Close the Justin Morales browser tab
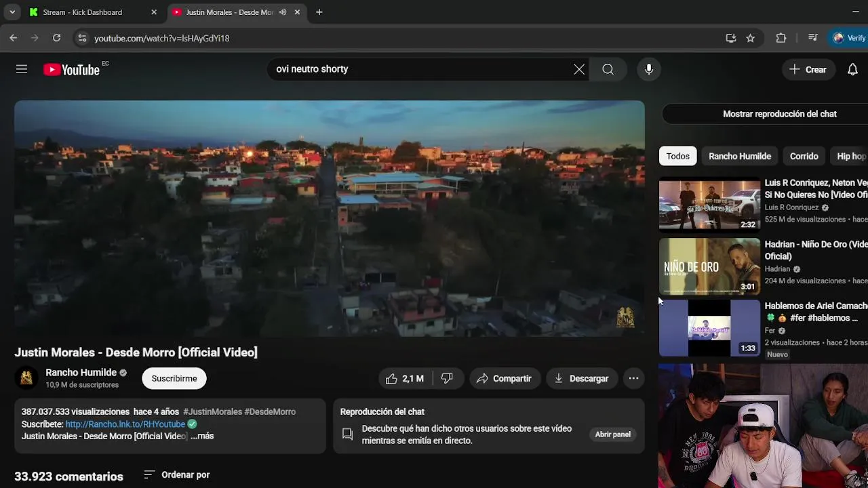868x488 pixels. [x=297, y=12]
